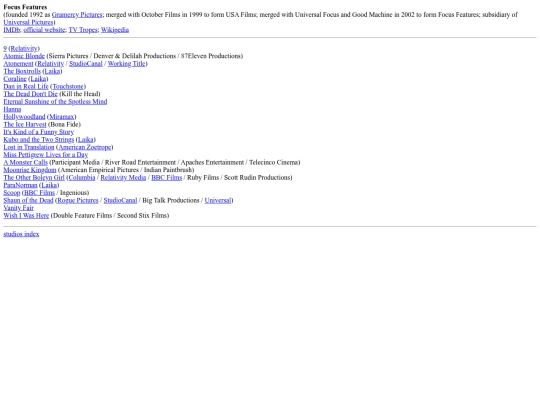The width and height of the screenshot is (540, 405).
Task: Click the American Zoetrope link
Action: click(x=85, y=147)
